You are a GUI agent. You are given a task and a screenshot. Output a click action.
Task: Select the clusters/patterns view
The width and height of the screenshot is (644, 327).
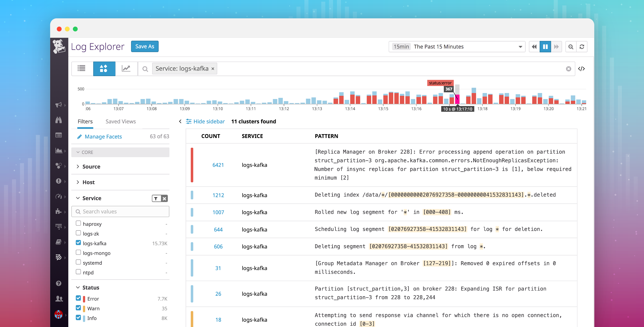[x=104, y=68]
